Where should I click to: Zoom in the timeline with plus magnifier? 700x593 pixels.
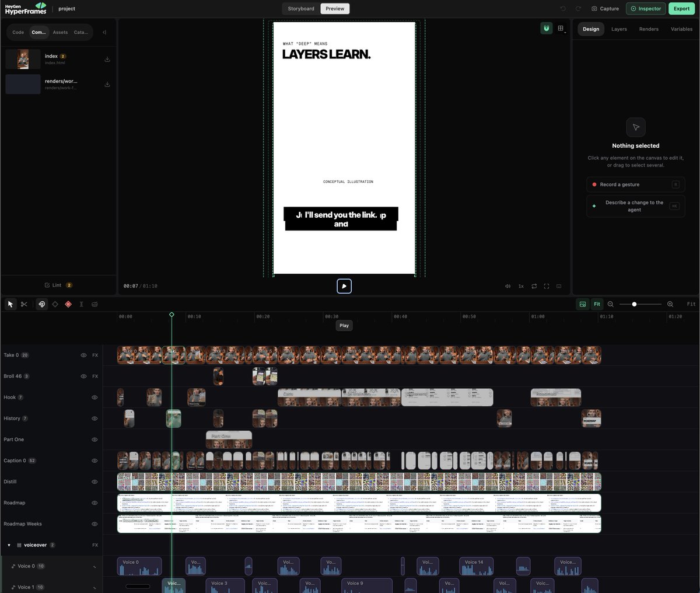[x=670, y=304]
